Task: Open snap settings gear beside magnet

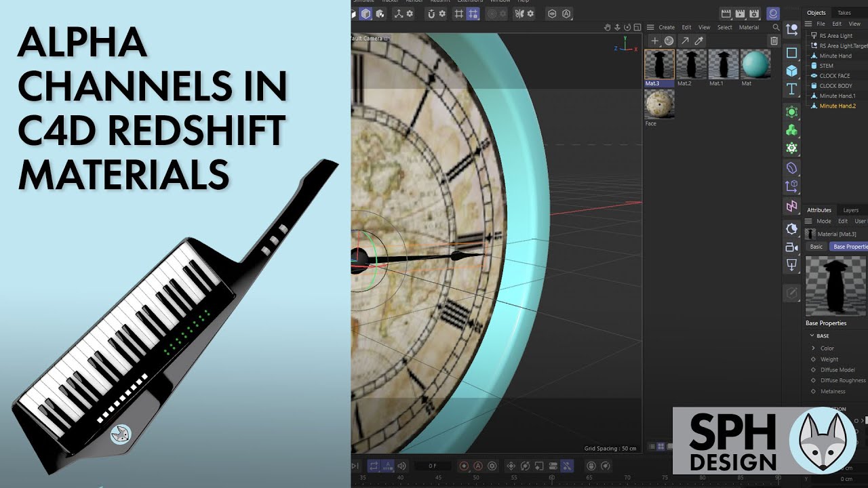Action: (442, 14)
